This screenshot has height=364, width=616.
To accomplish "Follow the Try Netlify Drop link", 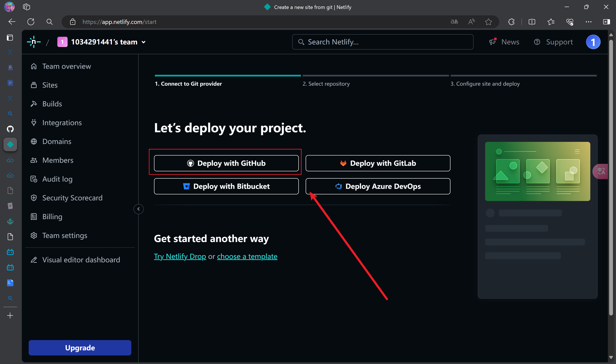I will click(x=180, y=256).
